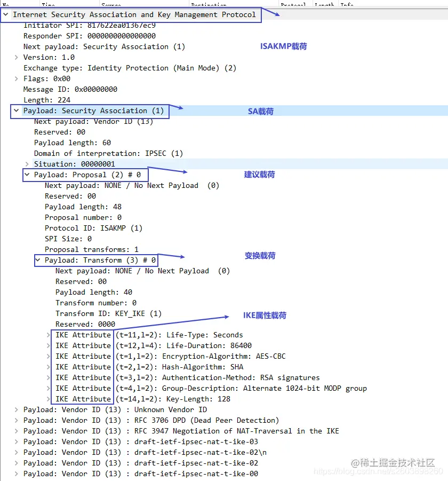The height and width of the screenshot is (481, 448).
Task: Expand Vendor ID RFC 3706 DPD payload
Action: pyautogui.click(x=16, y=420)
